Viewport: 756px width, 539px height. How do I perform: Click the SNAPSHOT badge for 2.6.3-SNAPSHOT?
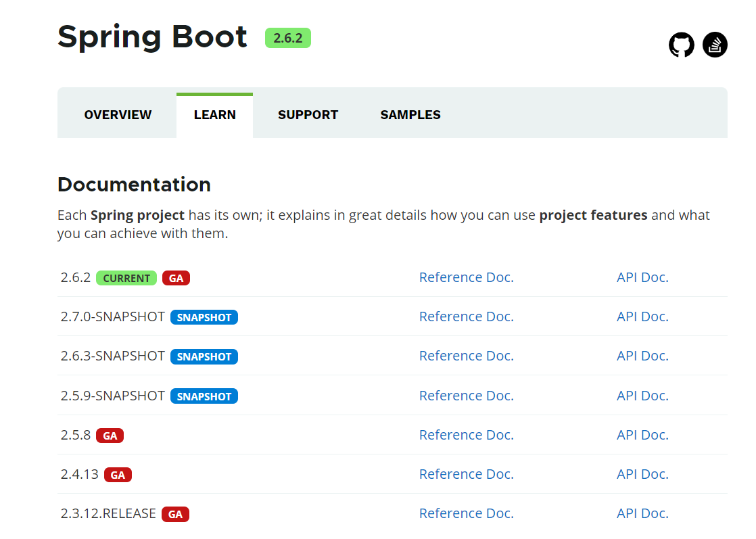(204, 356)
